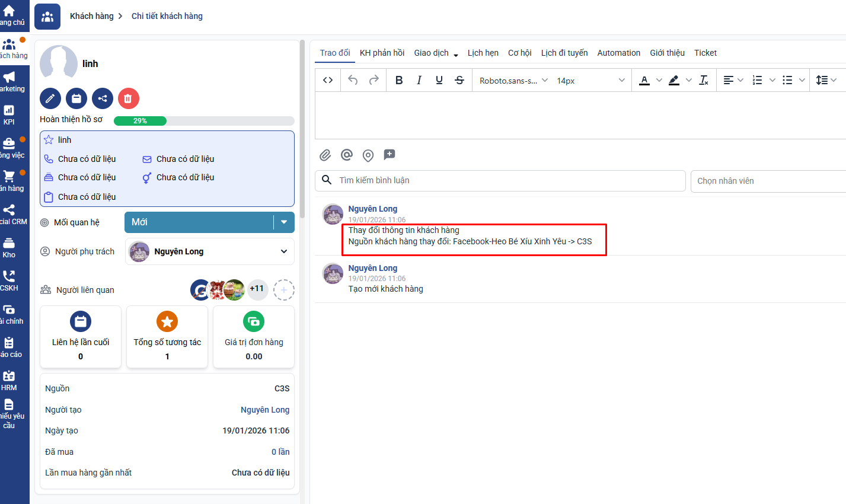The height and width of the screenshot is (504, 846).
Task: Toggle strikethrough formatting
Action: click(459, 80)
